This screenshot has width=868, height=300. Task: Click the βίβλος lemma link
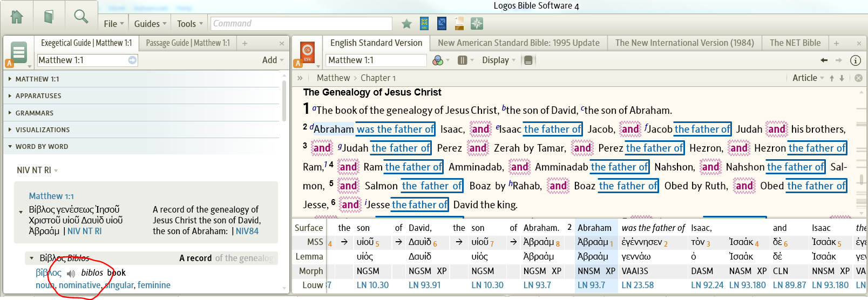49,273
